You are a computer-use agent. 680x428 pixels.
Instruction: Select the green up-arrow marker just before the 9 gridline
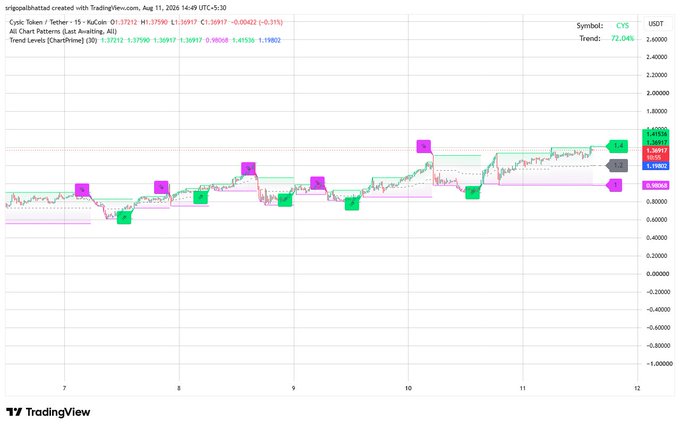click(x=285, y=200)
